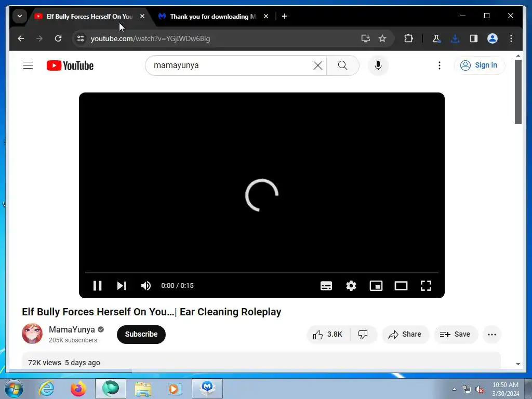Bookmark this page star
532x399 pixels.
pyautogui.click(x=382, y=38)
